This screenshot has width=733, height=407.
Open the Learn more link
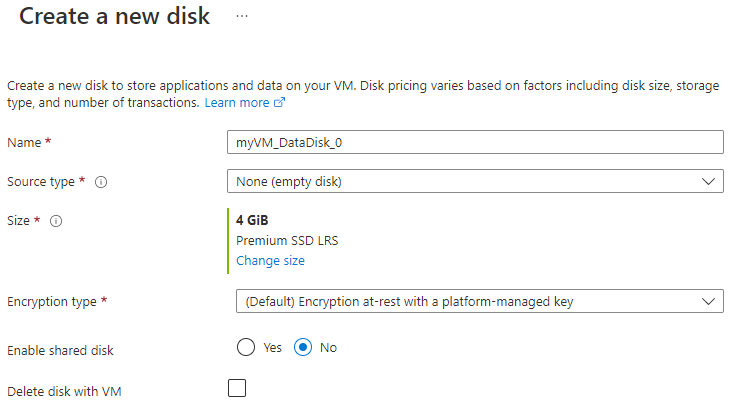(x=237, y=103)
